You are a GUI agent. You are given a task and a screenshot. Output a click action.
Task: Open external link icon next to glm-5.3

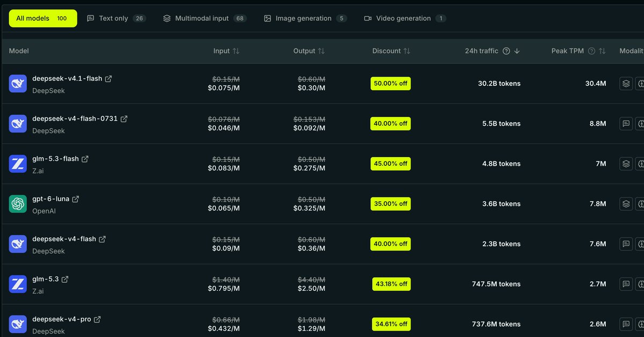point(65,279)
